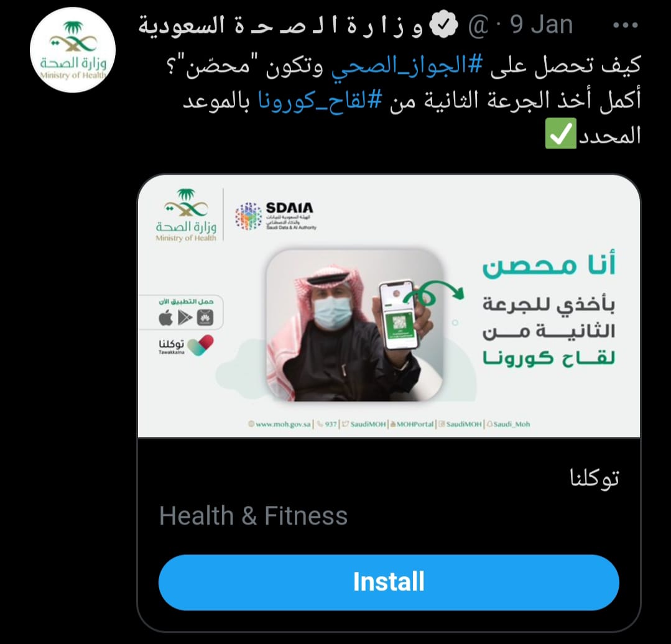This screenshot has height=644, width=671.
Task: Open the photo of man holding phone
Action: click(354, 326)
